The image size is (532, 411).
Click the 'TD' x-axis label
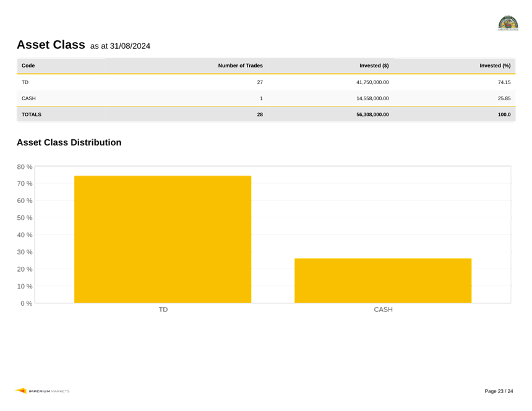tap(163, 309)
